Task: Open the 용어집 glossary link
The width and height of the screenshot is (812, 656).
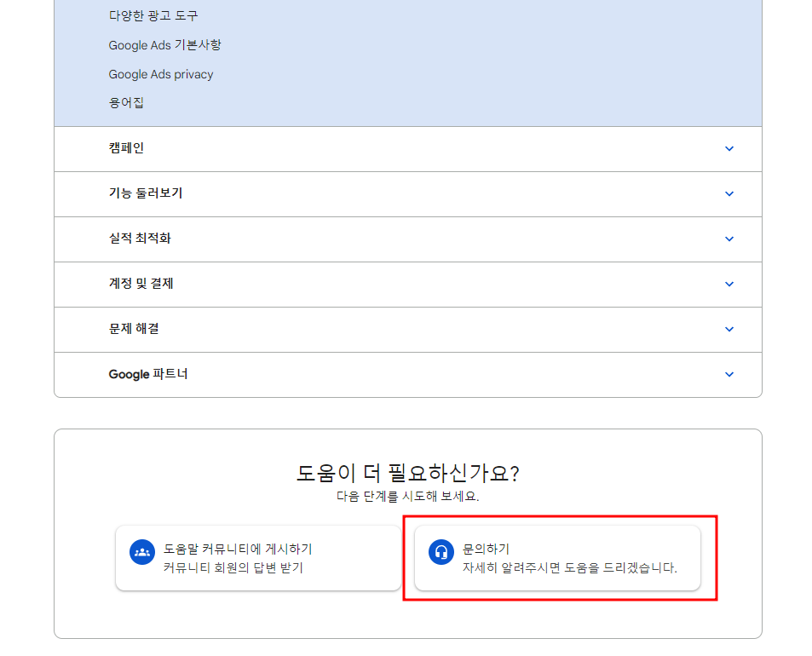Action: point(126,102)
